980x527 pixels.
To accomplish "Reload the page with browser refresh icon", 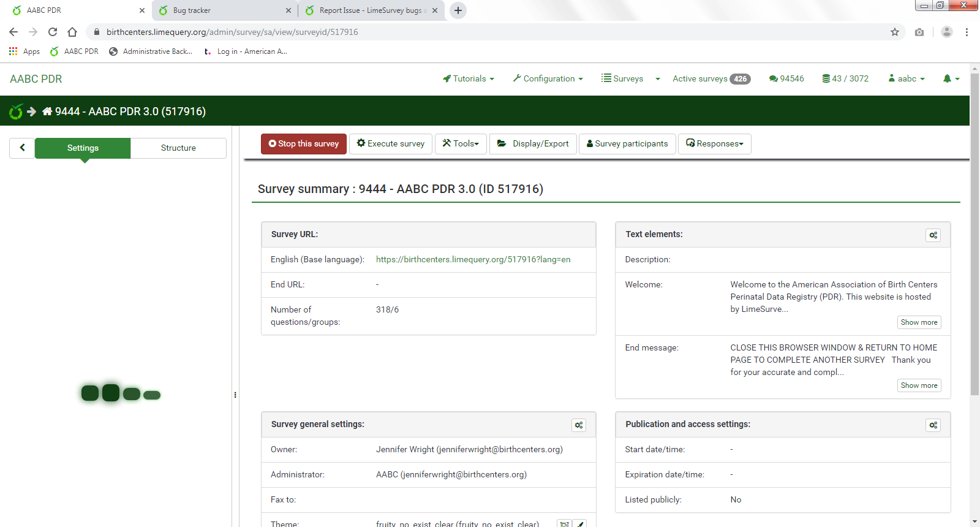I will click(53, 32).
